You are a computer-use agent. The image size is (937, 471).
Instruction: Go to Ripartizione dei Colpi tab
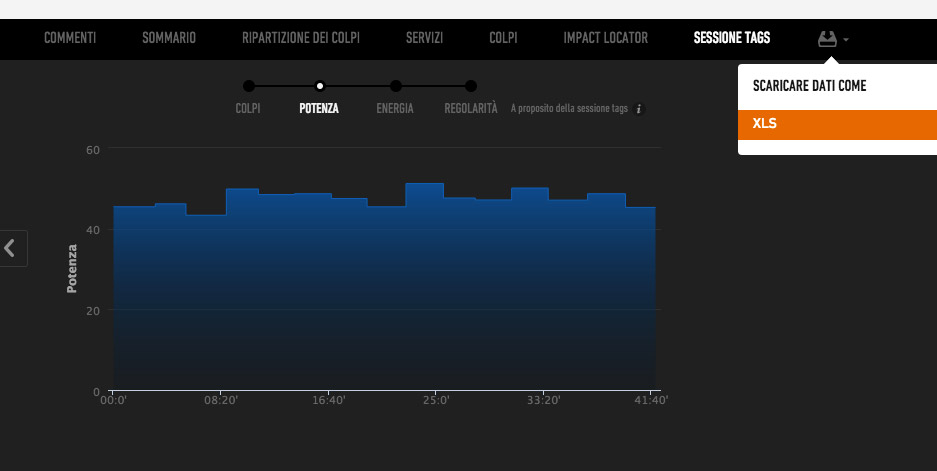coord(301,38)
